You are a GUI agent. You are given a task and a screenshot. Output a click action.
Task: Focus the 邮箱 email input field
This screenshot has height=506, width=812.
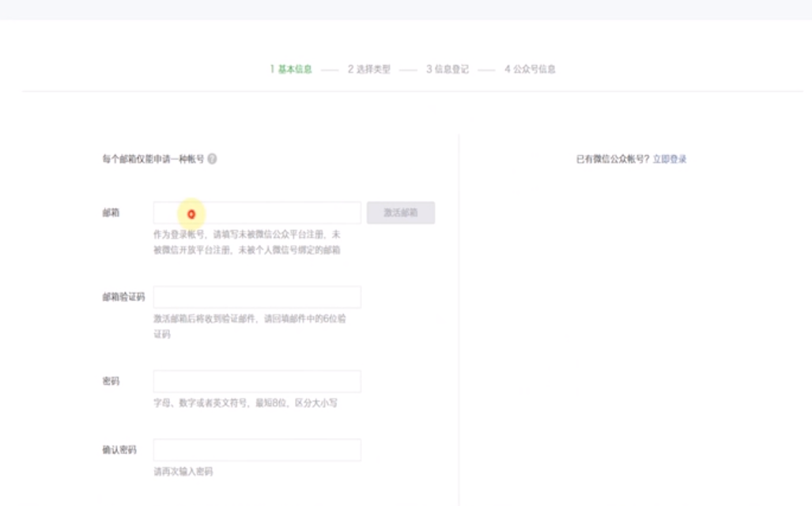coord(257,213)
